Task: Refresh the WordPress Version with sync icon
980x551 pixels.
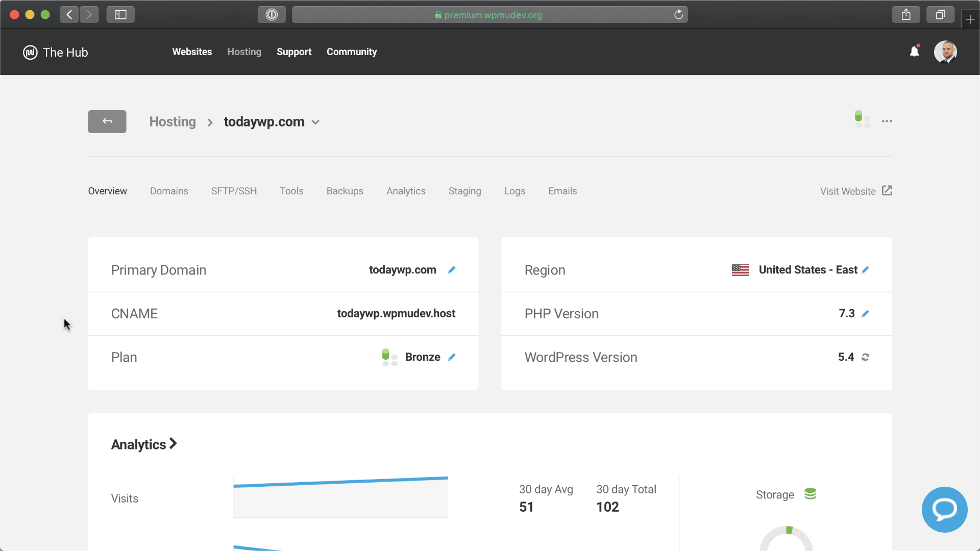Action: (865, 357)
